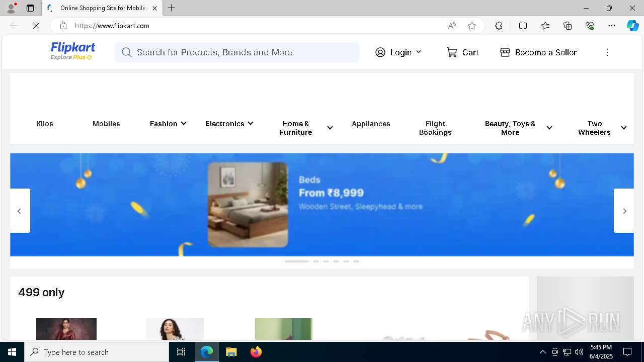Click the Windows taskbar search box

(x=97, y=352)
